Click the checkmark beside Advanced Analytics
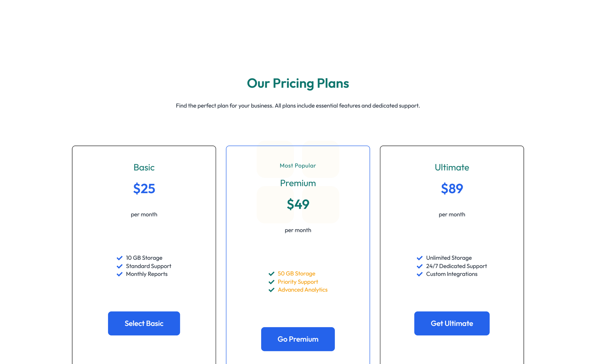This screenshot has height=364, width=596. pos(272,290)
